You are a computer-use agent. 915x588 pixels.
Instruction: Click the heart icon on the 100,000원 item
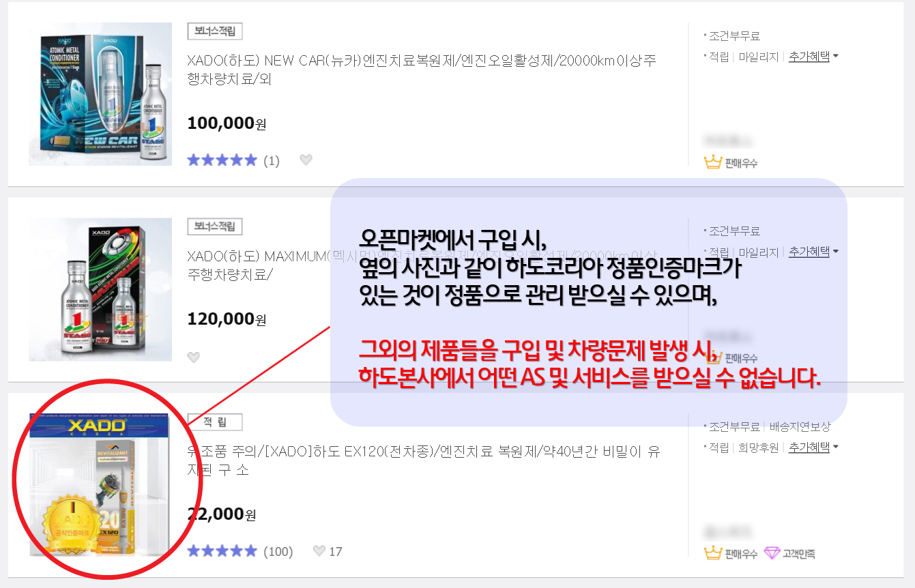[x=306, y=160]
